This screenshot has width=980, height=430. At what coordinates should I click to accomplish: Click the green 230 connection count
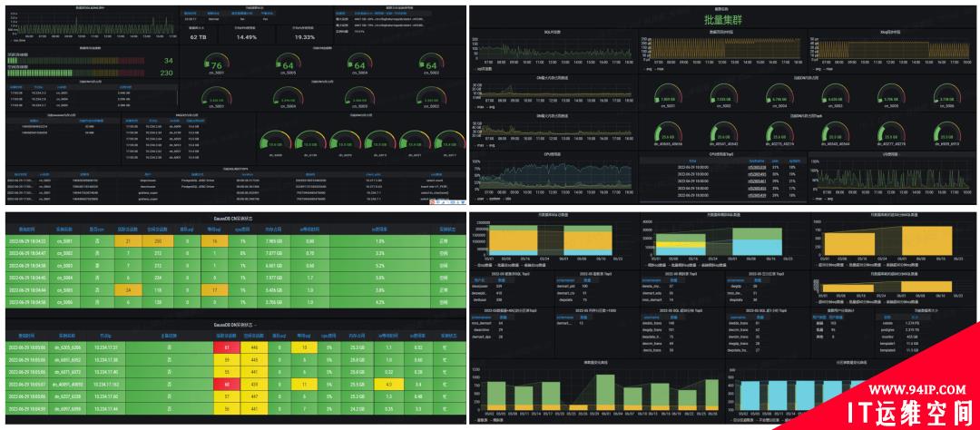(x=166, y=73)
